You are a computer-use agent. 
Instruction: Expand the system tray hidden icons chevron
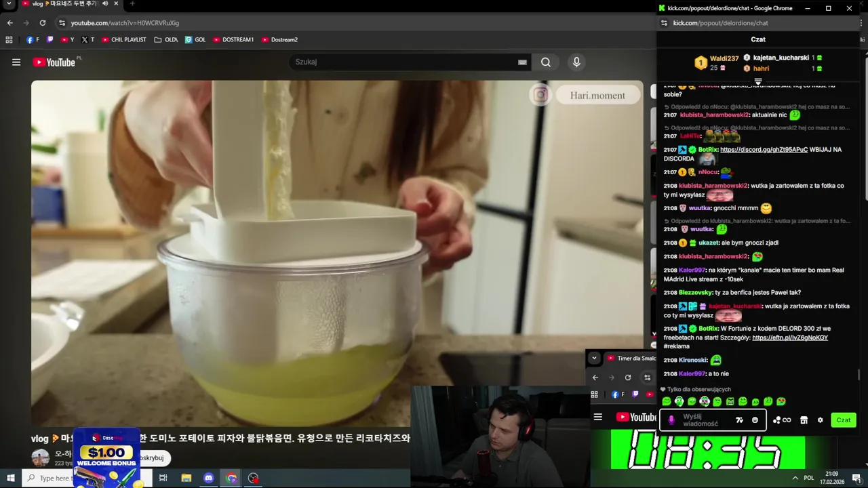[x=795, y=478]
